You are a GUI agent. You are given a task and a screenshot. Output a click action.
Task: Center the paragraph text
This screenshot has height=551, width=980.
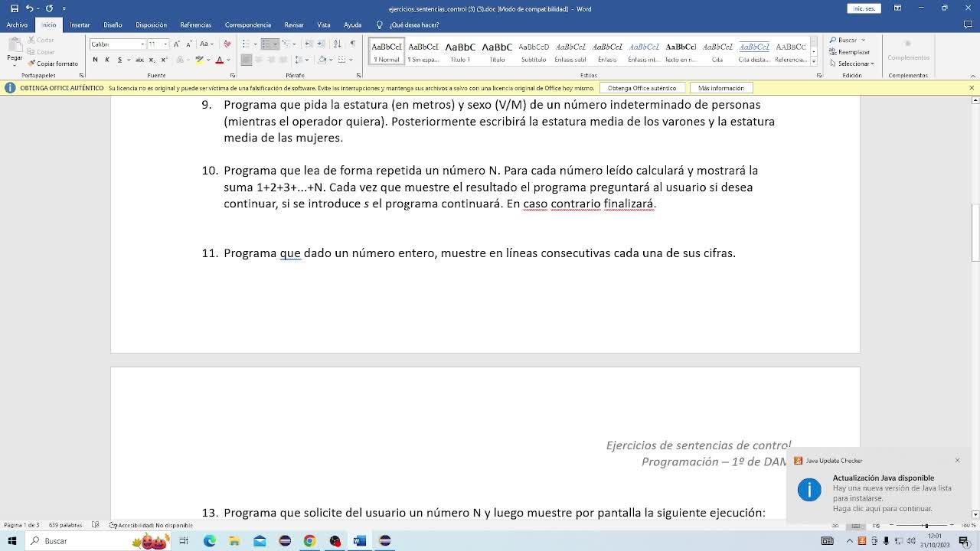259,60
